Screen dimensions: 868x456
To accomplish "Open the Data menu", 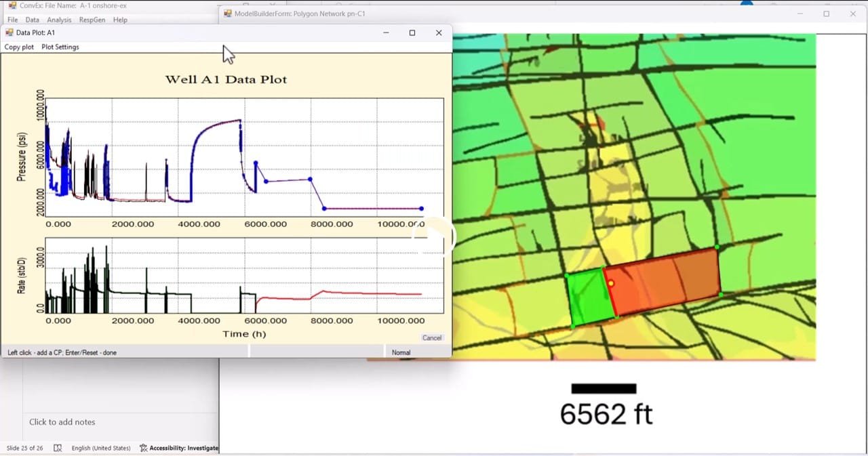I will 34,20.
